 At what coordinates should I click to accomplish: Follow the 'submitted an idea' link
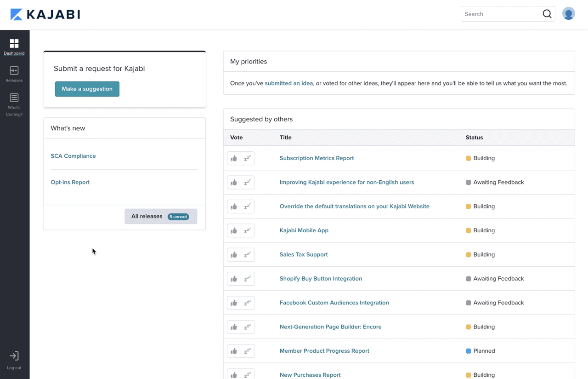289,83
